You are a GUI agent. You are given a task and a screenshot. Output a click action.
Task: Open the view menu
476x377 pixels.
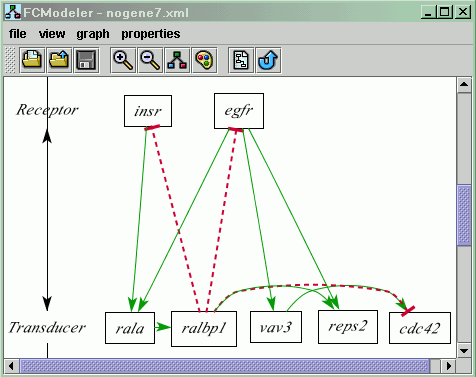point(52,34)
